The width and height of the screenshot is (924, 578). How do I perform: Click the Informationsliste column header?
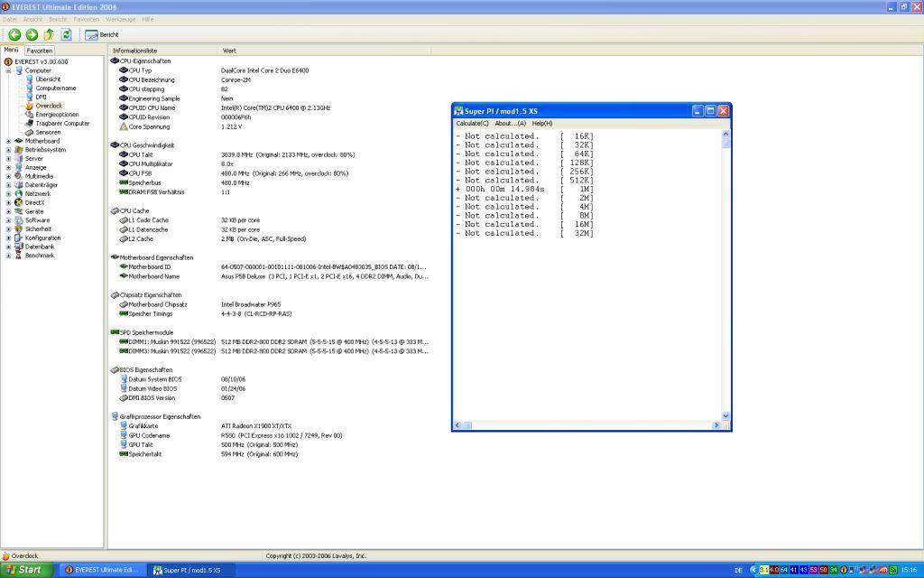coord(164,51)
